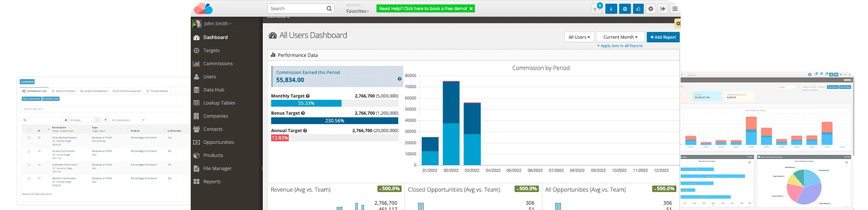The width and height of the screenshot is (868, 210).
Task: Open settings via top gear icon
Action: coord(651,9)
